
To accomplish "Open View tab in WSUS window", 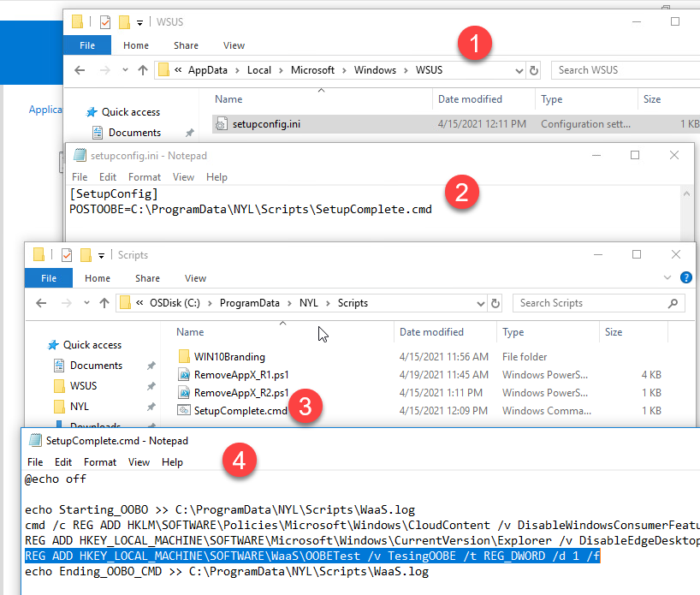I will (234, 45).
